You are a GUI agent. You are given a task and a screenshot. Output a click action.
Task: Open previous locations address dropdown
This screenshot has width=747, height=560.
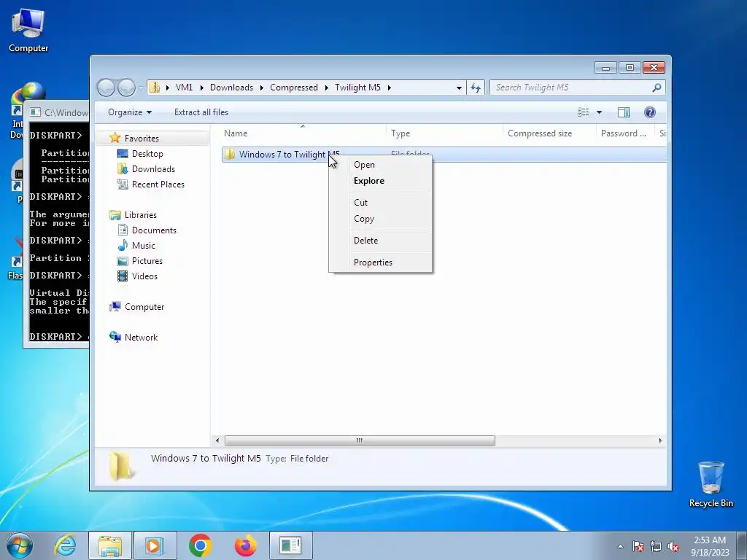tap(459, 87)
